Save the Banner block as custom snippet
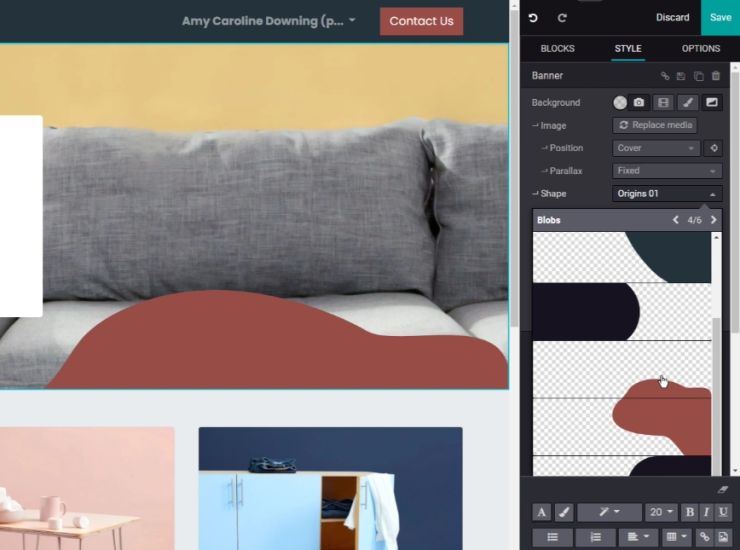Image resolution: width=740 pixels, height=550 pixels. coord(681,76)
